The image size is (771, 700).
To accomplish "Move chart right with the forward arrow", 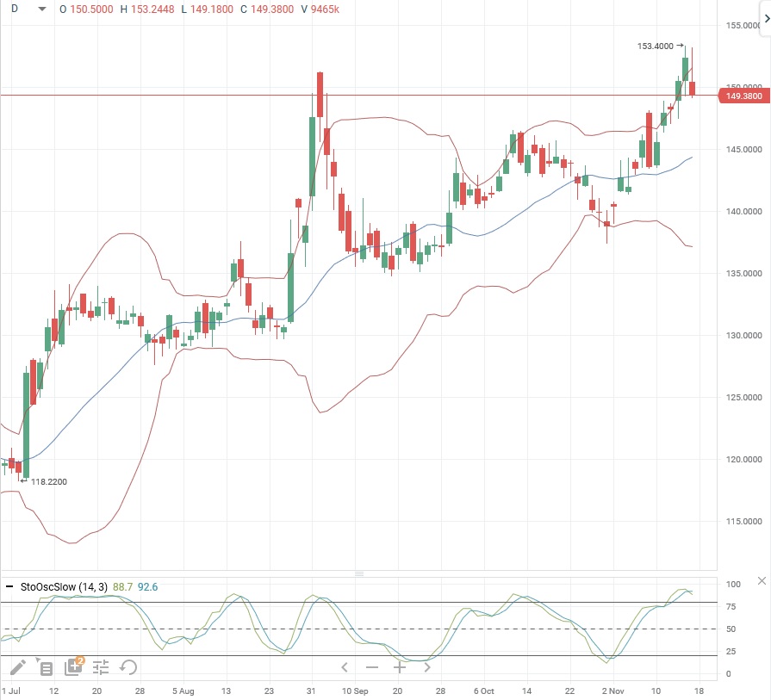I will 427,667.
